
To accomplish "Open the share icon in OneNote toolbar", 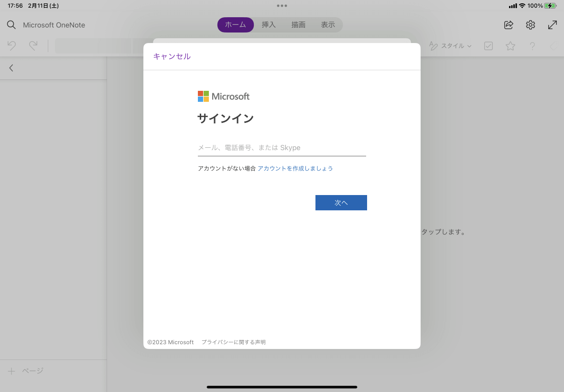I will pyautogui.click(x=509, y=25).
